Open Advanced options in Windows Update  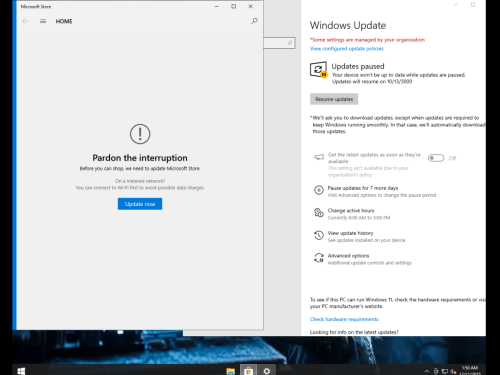click(x=348, y=256)
